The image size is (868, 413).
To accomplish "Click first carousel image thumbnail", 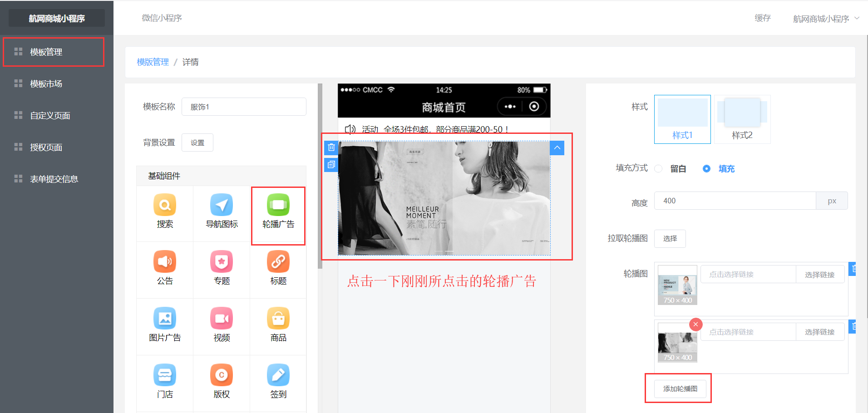I will point(677,285).
